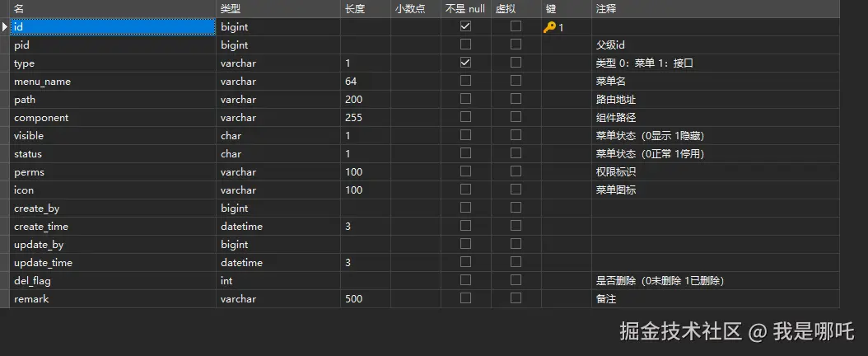Select the create_by field name cell
The width and height of the screenshot is (868, 356).
[113, 208]
